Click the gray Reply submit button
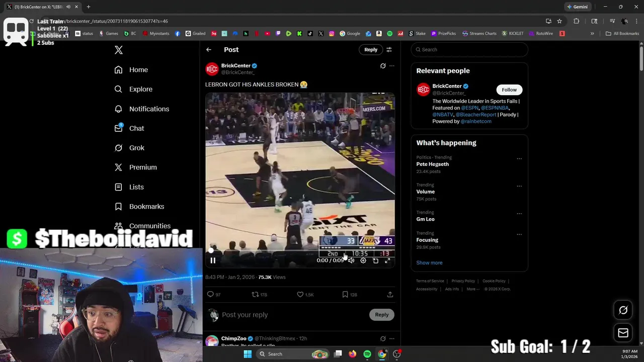 382,315
